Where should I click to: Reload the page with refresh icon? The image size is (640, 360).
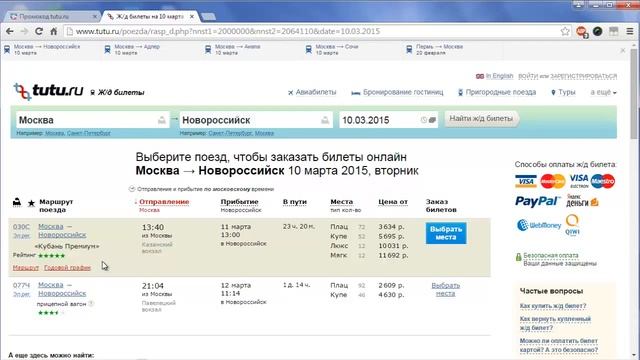click(39, 31)
